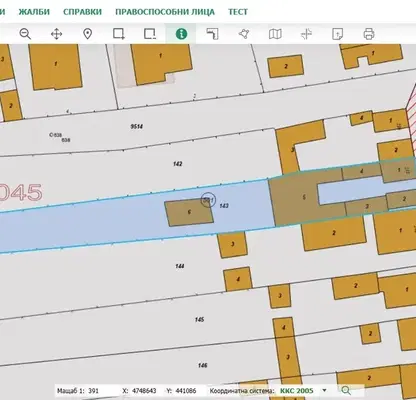
Task: Activate the pan map arrows tool
Action: click(x=56, y=34)
